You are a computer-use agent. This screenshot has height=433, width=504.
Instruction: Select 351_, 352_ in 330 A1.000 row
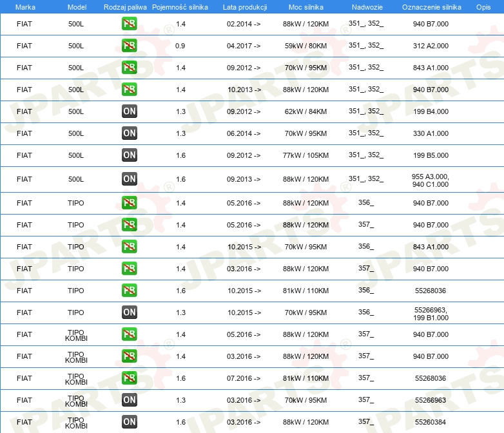point(366,133)
